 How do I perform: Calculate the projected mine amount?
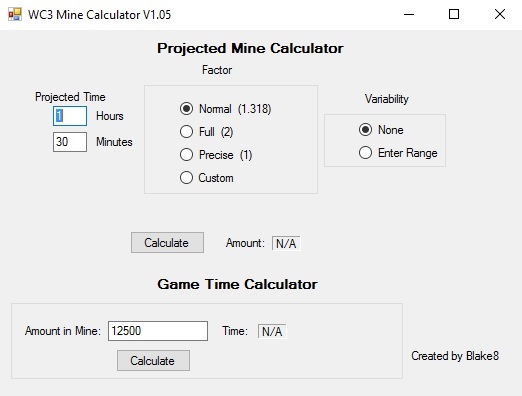click(x=167, y=243)
